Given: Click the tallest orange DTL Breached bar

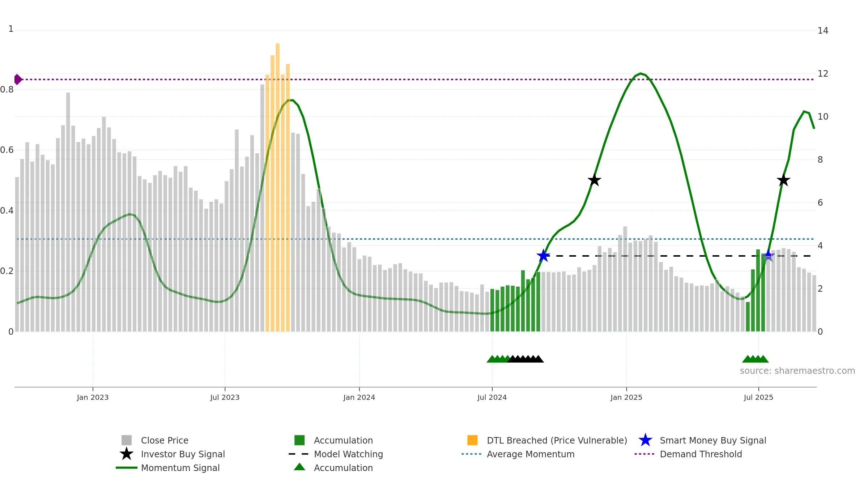Looking at the screenshot, I should click(278, 187).
